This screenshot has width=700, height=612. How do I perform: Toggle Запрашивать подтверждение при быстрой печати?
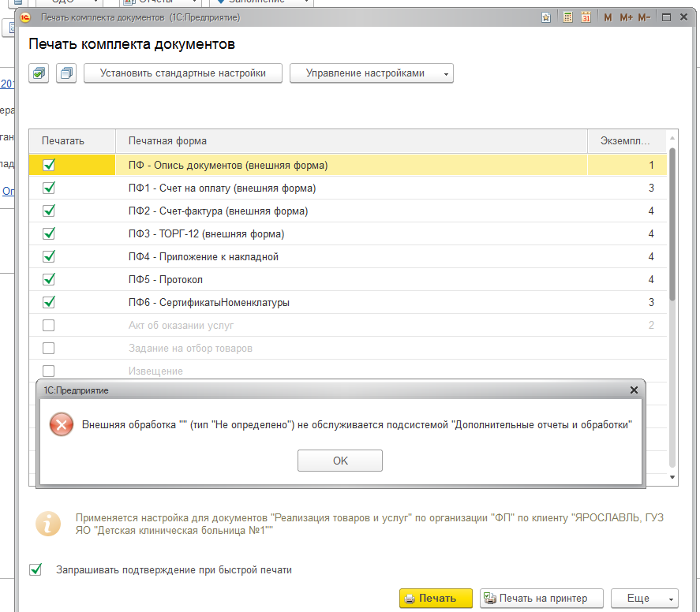pos(36,569)
